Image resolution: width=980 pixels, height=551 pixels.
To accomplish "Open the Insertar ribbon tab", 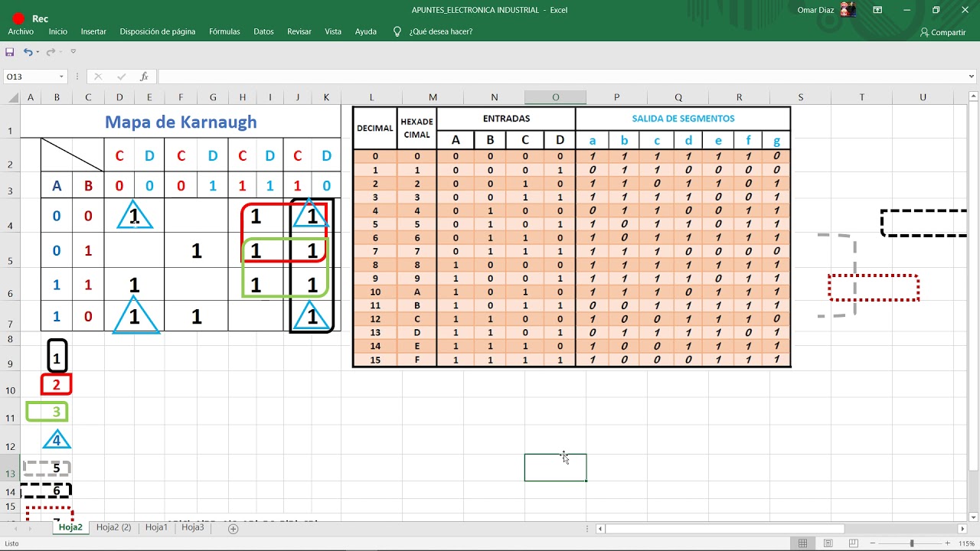I will click(x=93, y=31).
